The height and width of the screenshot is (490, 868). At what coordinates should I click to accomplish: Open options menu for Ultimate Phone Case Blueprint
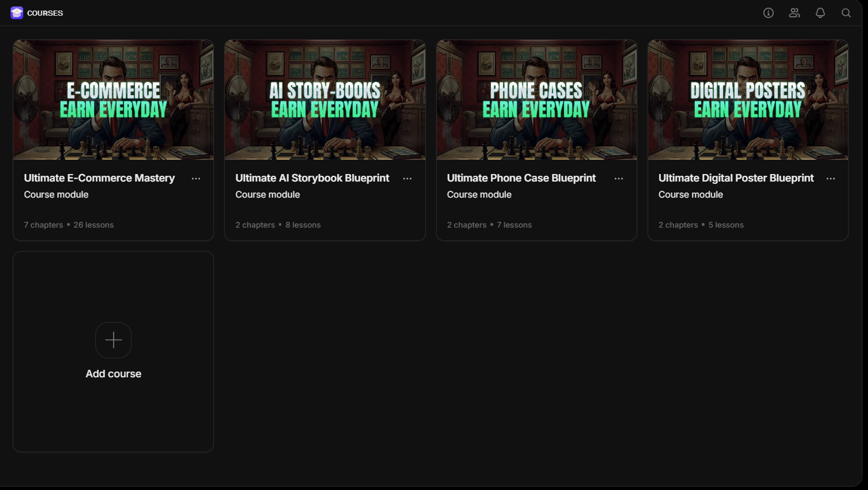point(619,178)
